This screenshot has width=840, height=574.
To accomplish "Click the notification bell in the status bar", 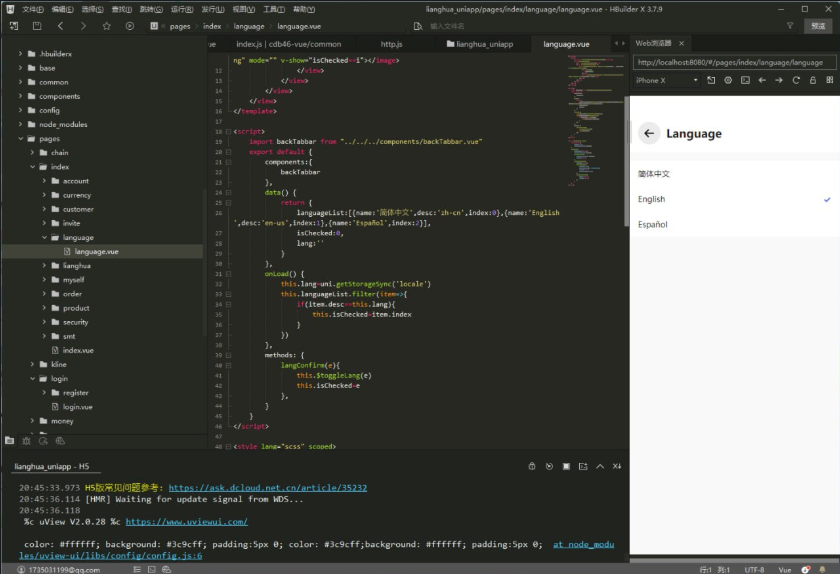I will [822, 570].
